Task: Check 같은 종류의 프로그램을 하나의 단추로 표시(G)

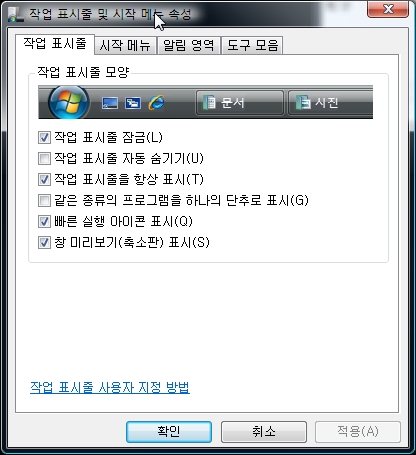Action: click(44, 200)
